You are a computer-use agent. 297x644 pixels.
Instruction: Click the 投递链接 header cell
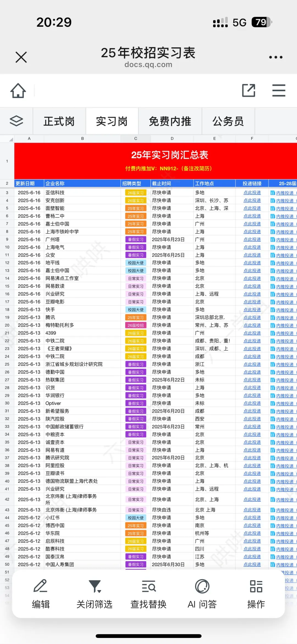[252, 183]
